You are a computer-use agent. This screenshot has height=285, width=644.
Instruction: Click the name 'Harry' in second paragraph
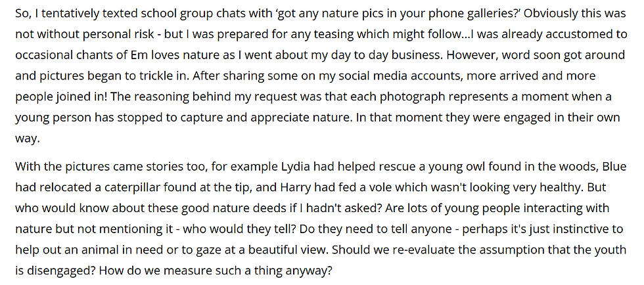294,188
